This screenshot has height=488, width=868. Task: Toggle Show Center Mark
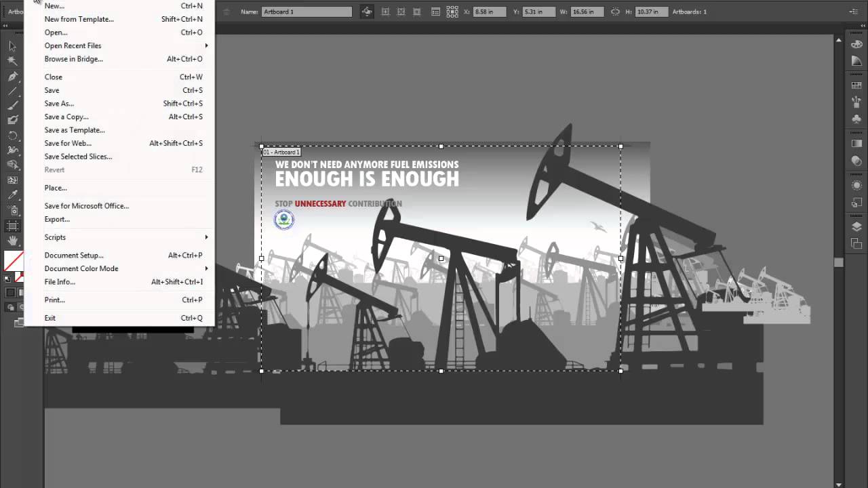click(x=386, y=12)
